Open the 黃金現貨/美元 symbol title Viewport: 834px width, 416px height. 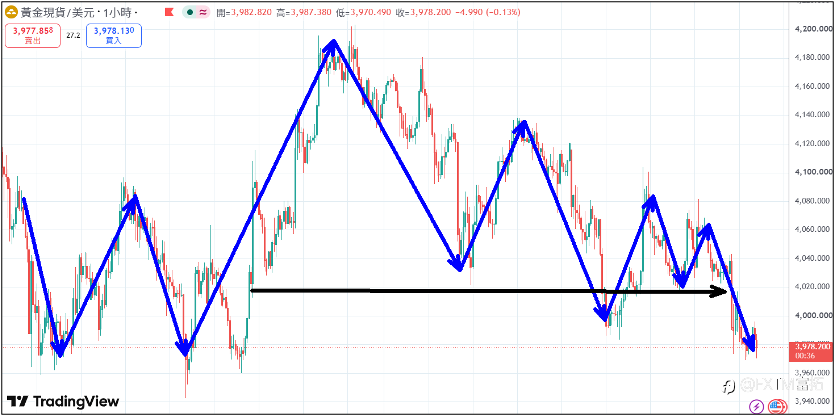point(57,12)
